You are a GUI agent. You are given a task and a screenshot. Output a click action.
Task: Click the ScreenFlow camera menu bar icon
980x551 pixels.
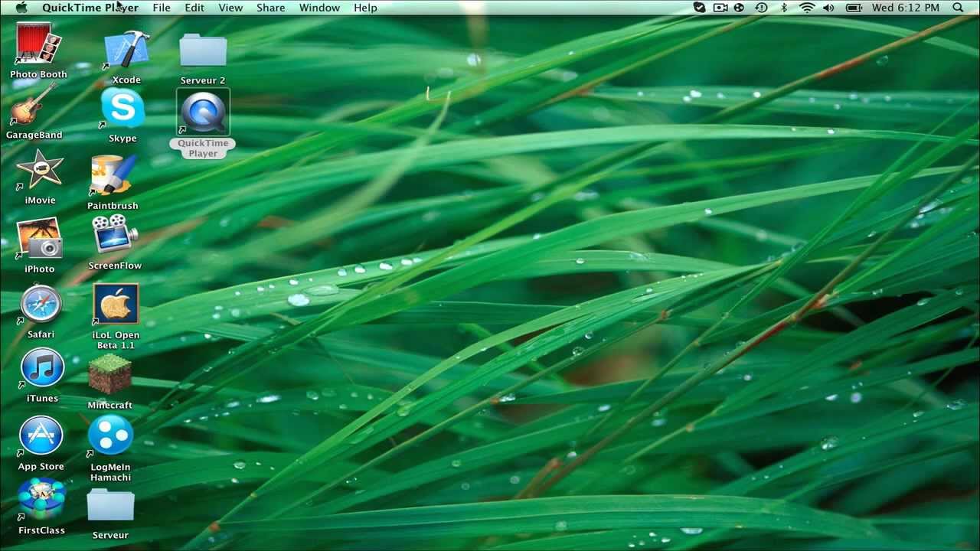click(x=720, y=8)
